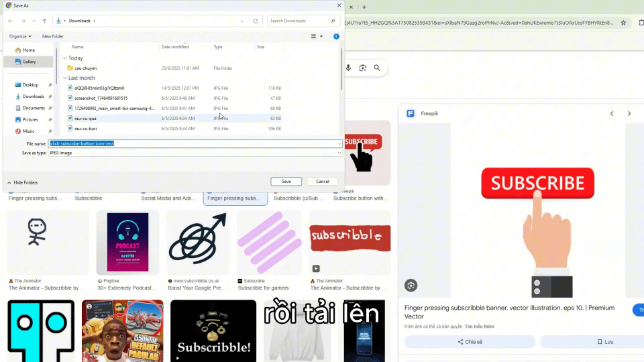Viewport: 644px width, 362px height.
Task: Search by image with Lens icon
Action: click(x=363, y=68)
